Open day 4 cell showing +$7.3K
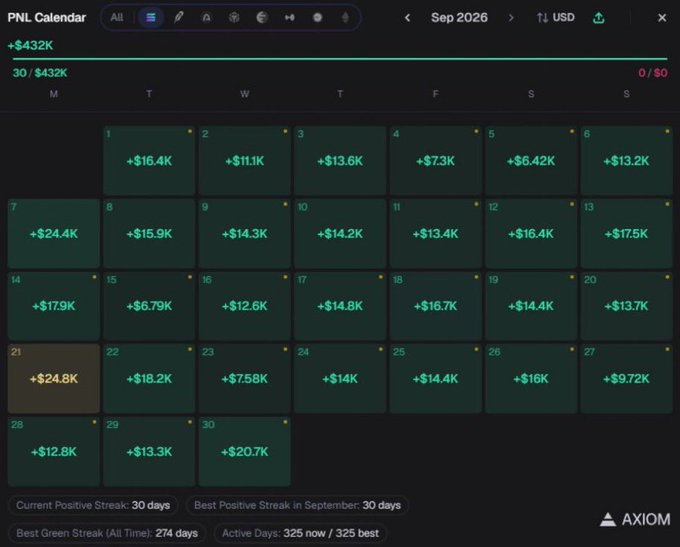The width and height of the screenshot is (680, 547). (x=435, y=160)
